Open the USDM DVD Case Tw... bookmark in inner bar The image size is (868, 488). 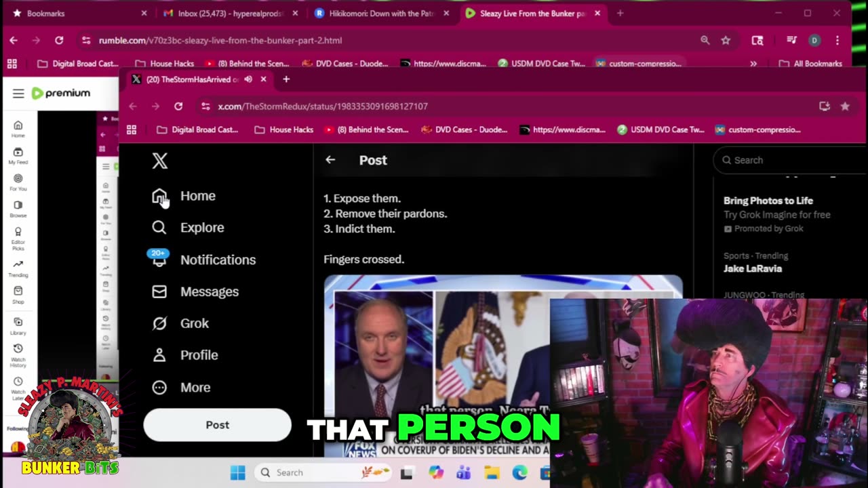tap(660, 129)
